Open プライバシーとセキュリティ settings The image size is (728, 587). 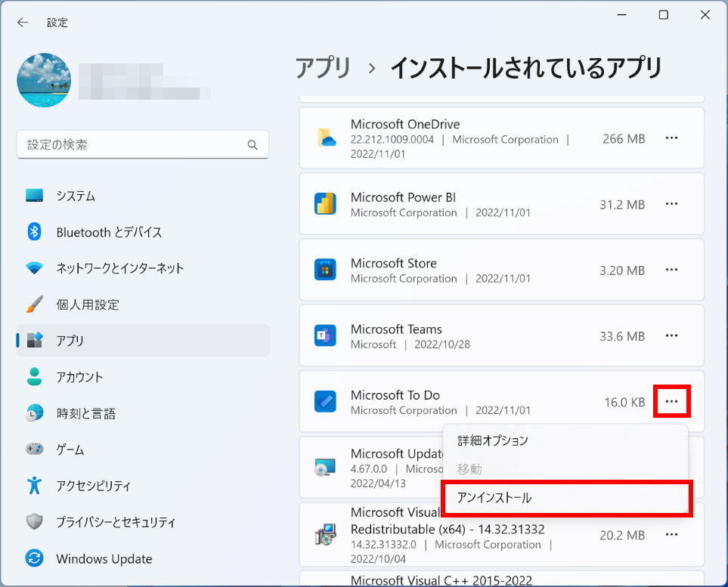143,522
